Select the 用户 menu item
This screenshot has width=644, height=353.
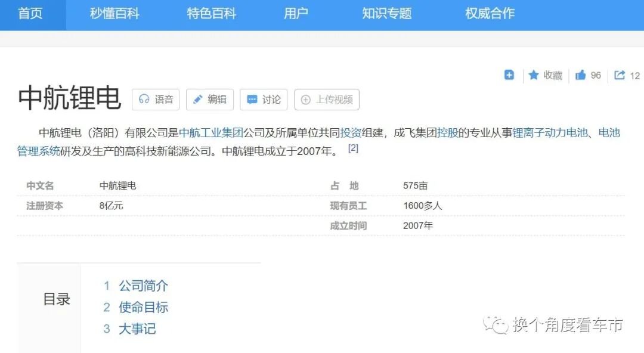click(x=296, y=14)
